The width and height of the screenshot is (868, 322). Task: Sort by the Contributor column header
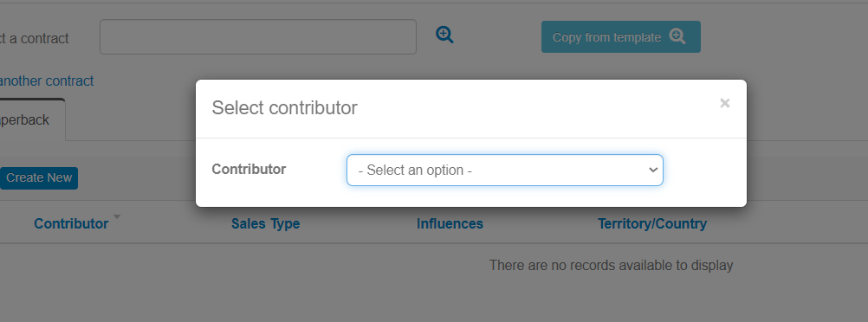pos(71,224)
